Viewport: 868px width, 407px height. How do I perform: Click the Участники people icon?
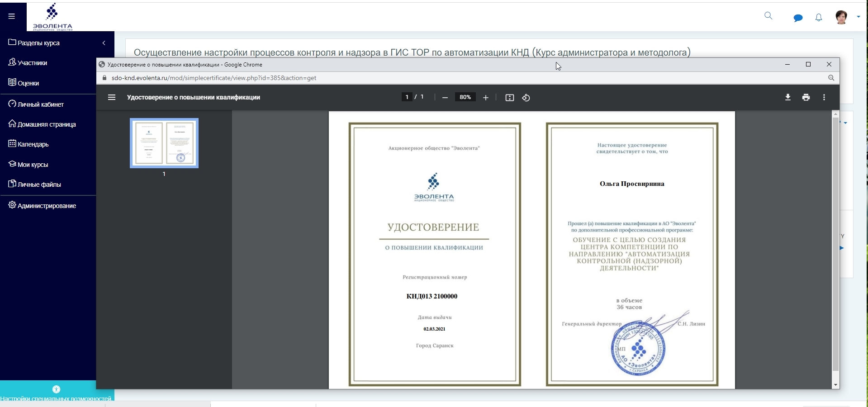click(x=12, y=62)
